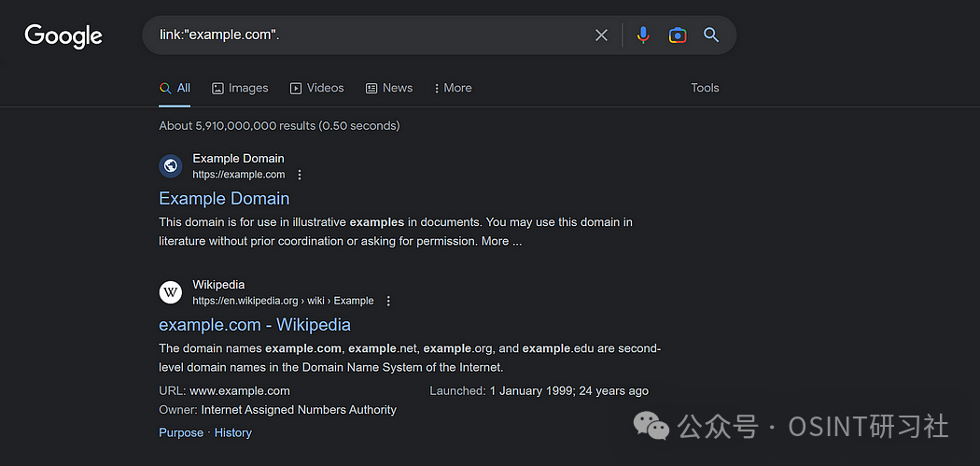Click the Internet Assigned Numbers Authority owner text
The width and height of the screenshot is (980, 466).
(299, 410)
